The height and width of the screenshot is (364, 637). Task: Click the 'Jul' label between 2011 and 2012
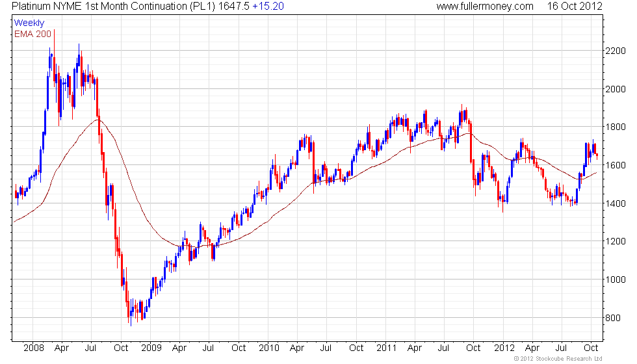pos(443,348)
